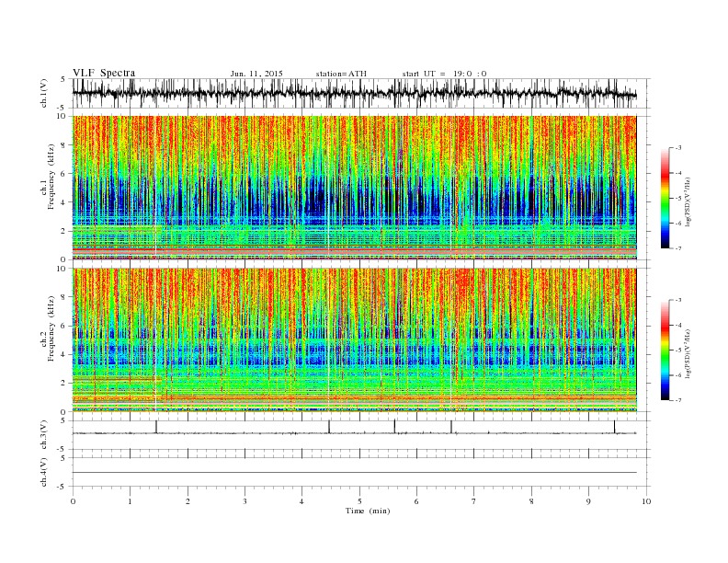Click the 1 minute tick label
Screen dimensions: 728x563
click(130, 501)
